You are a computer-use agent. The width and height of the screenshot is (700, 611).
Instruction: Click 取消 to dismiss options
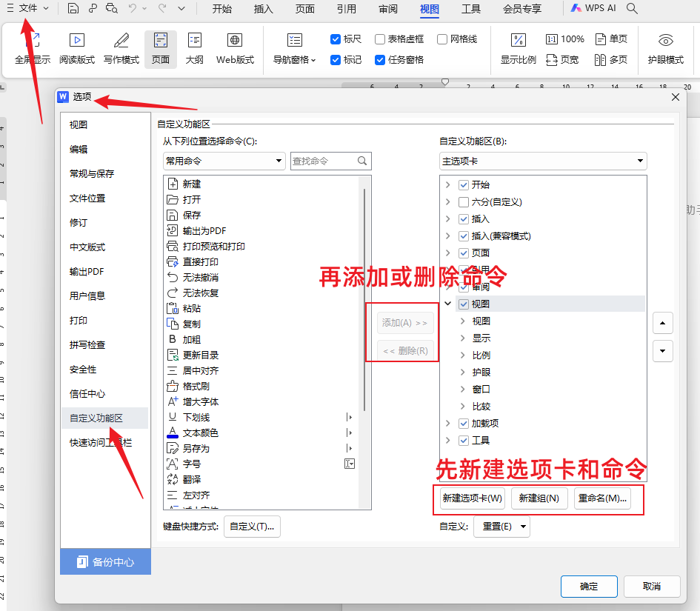(x=652, y=587)
